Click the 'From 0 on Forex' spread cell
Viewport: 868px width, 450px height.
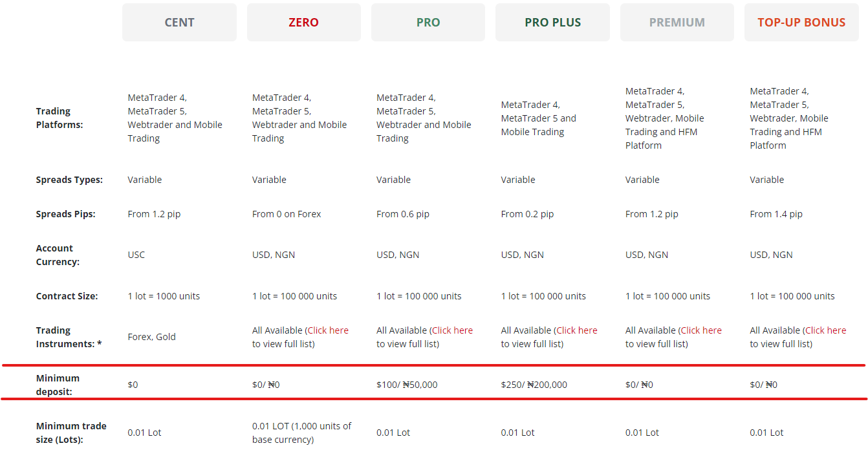point(287,214)
